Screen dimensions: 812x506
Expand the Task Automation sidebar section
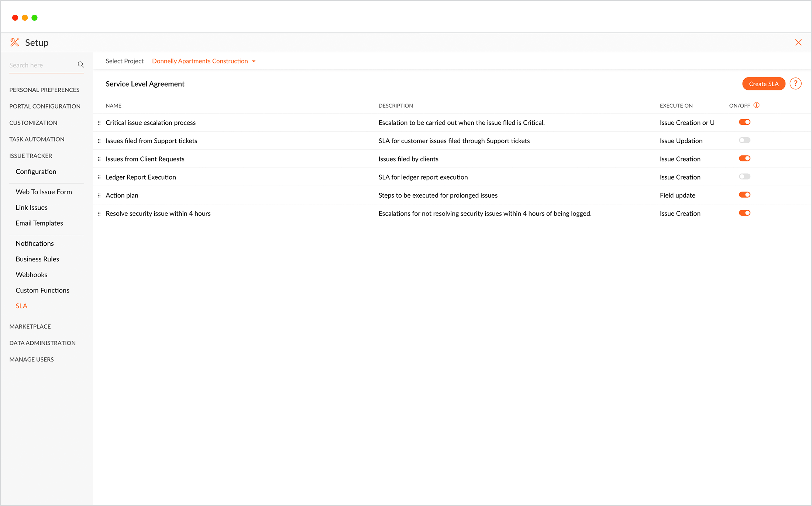[37, 139]
